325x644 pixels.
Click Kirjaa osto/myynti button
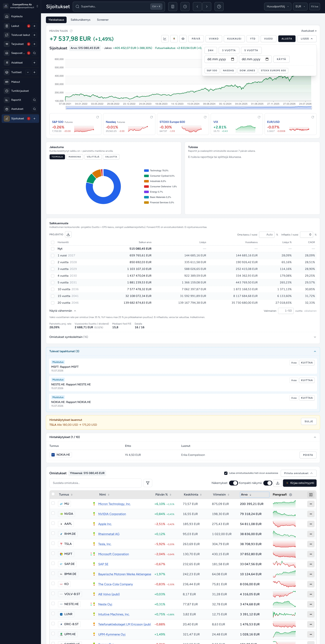click(300, 483)
